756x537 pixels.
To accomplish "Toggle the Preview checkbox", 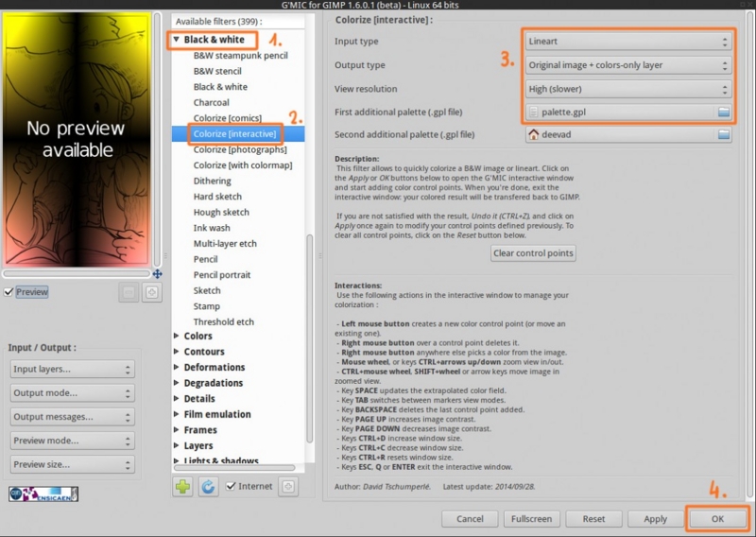I will click(x=9, y=292).
